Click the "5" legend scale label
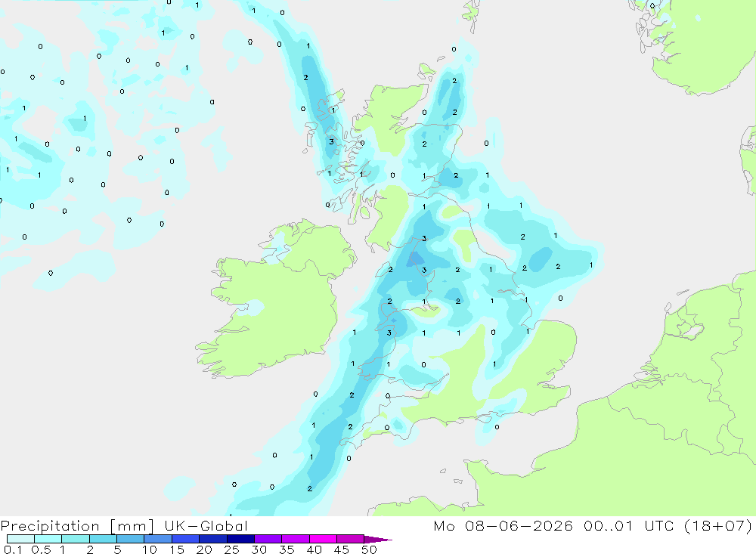Viewport: 756px width, 554px height. click(x=117, y=549)
